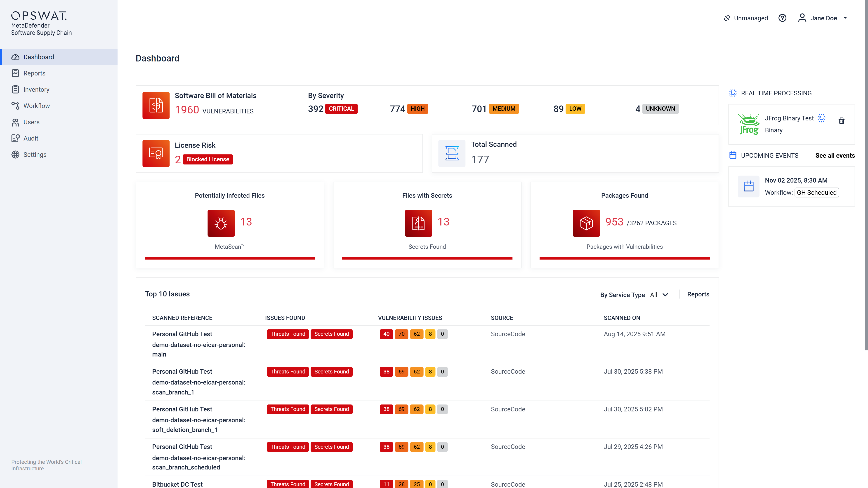Screen dimensions: 868x488
Task: Click critical count 40 in main row
Action: tap(387, 334)
